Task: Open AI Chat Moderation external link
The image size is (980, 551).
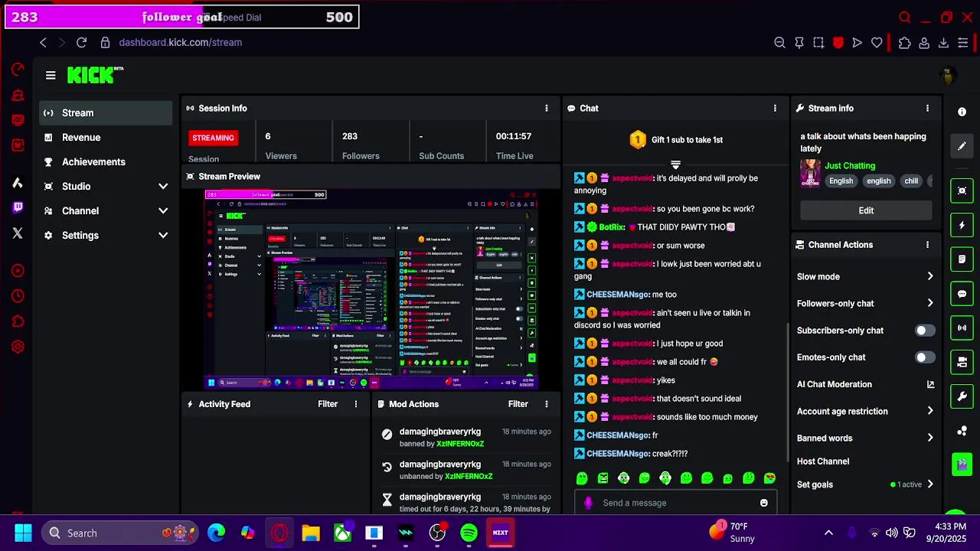Action: pos(930,384)
